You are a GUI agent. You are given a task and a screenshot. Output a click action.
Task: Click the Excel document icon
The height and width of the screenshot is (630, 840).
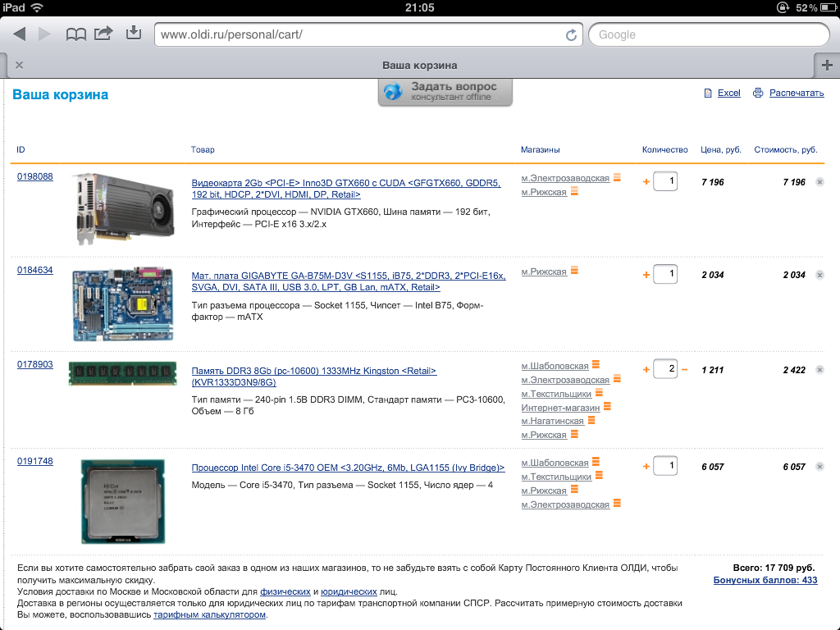tap(708, 94)
